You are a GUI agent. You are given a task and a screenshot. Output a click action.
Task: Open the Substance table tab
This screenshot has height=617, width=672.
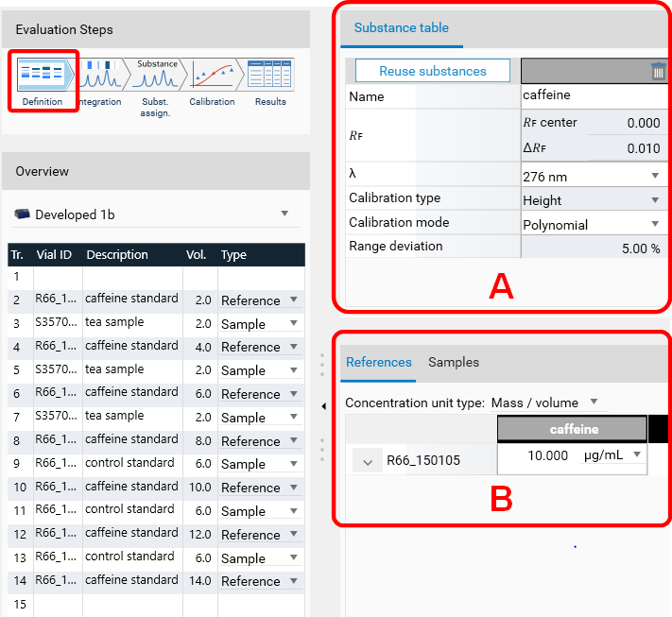pyautogui.click(x=401, y=27)
